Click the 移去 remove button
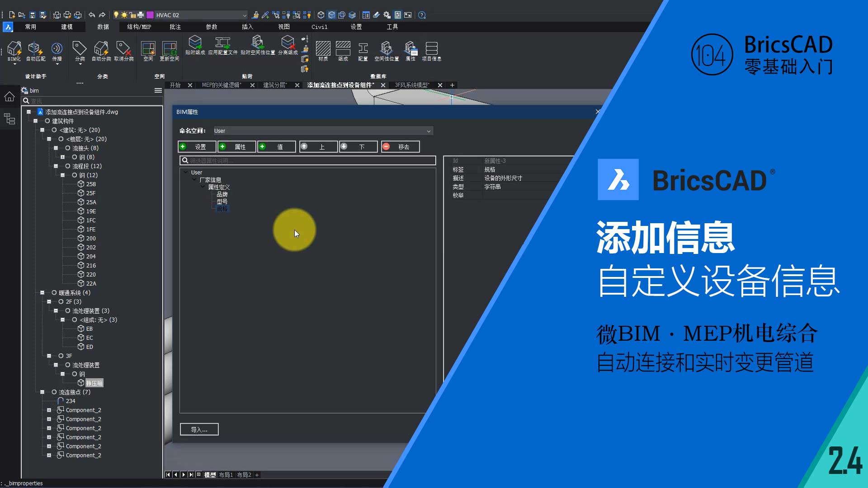This screenshot has height=488, width=868. click(400, 147)
